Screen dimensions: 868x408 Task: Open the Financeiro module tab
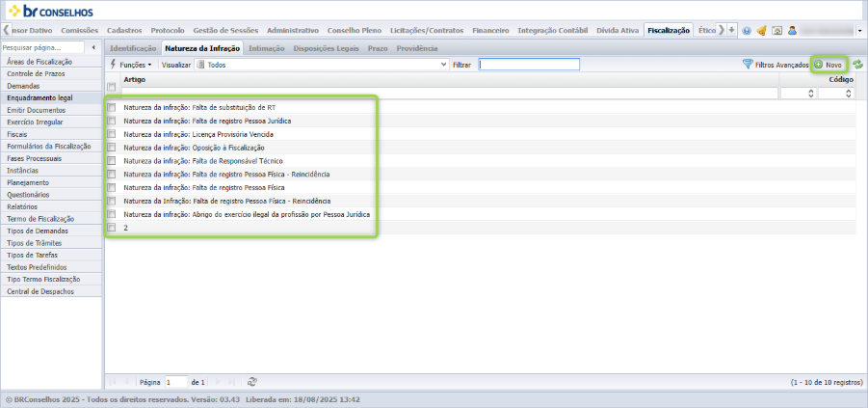click(490, 31)
